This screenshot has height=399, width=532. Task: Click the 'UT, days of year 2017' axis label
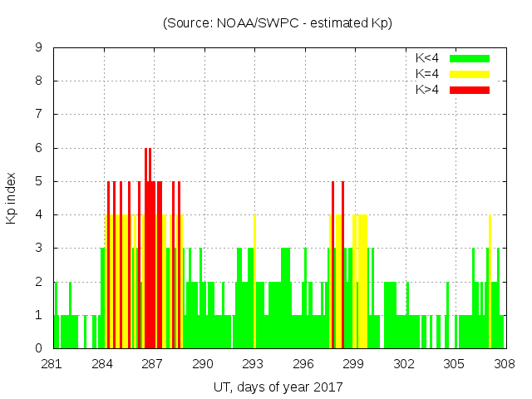(x=278, y=387)
